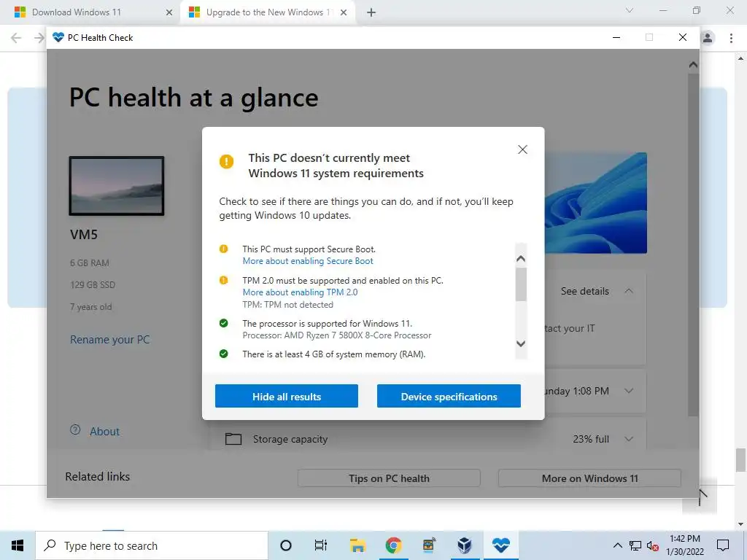The width and height of the screenshot is (747, 560).
Task: Open Chrome three-dot menu
Action: 731,38
